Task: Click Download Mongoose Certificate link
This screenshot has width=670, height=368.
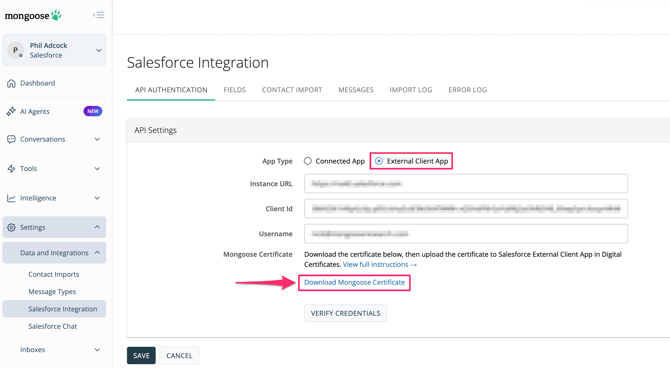Action: 354,283
